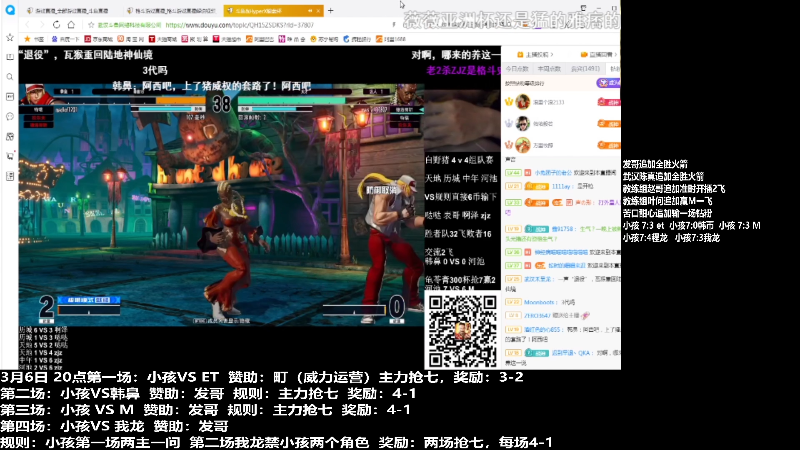View the third-ranked fan's avatar

pos(522,145)
